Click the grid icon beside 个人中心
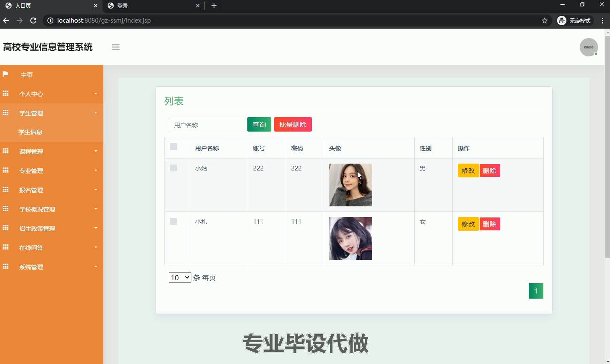This screenshot has width=610, height=364. [x=6, y=93]
